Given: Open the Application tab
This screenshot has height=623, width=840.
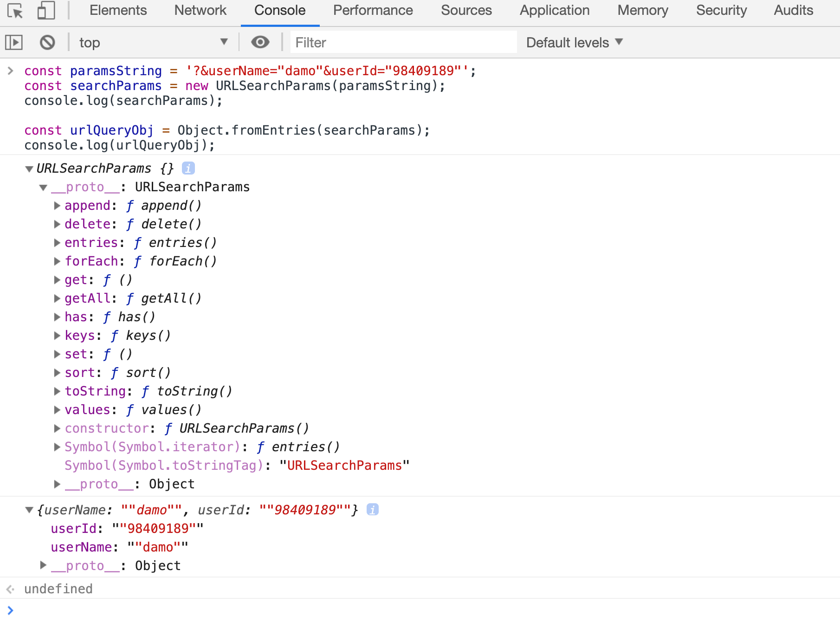Looking at the screenshot, I should pos(555,10).
